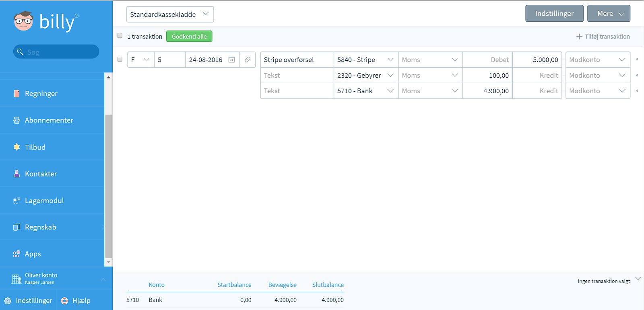Click the Apps icon
Viewport: 644px width, 310px height.
pyautogui.click(x=17, y=254)
